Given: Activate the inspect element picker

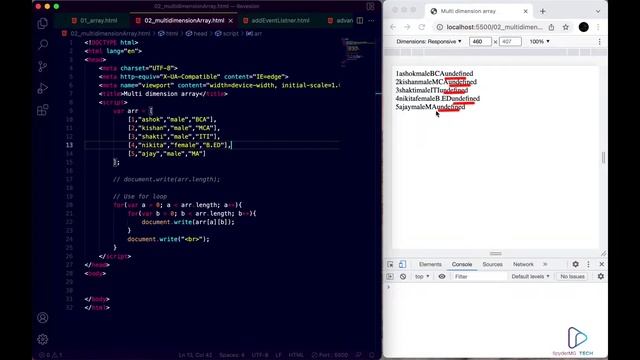Looking at the screenshot, I should tap(390, 264).
